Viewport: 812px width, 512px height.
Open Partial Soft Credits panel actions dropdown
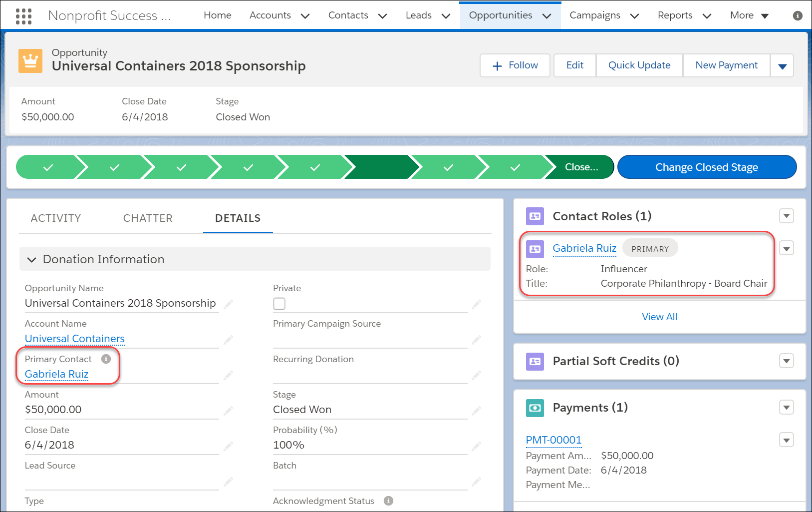click(x=787, y=361)
